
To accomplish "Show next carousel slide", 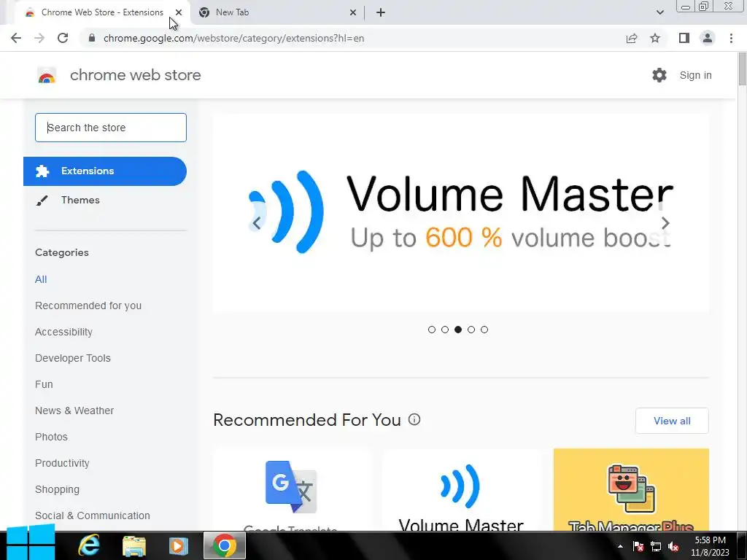I will click(665, 223).
